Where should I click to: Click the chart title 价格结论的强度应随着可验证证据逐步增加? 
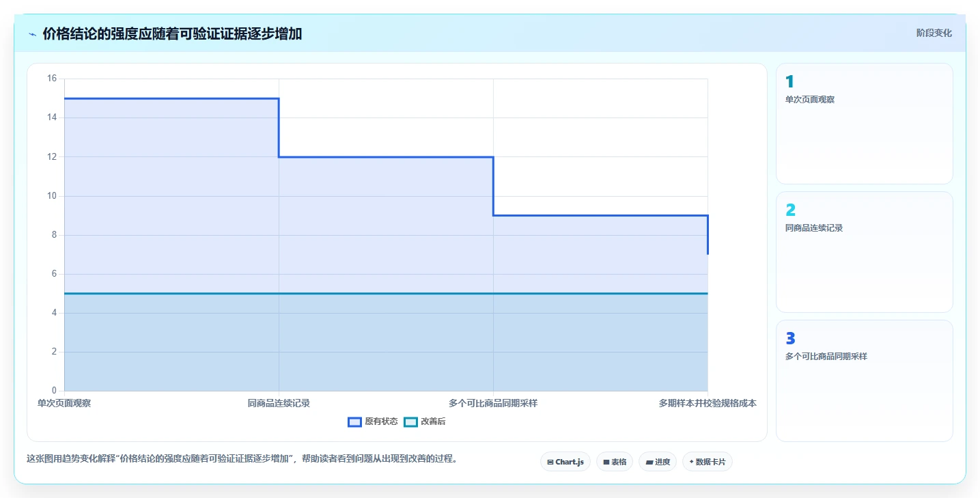[x=172, y=34]
